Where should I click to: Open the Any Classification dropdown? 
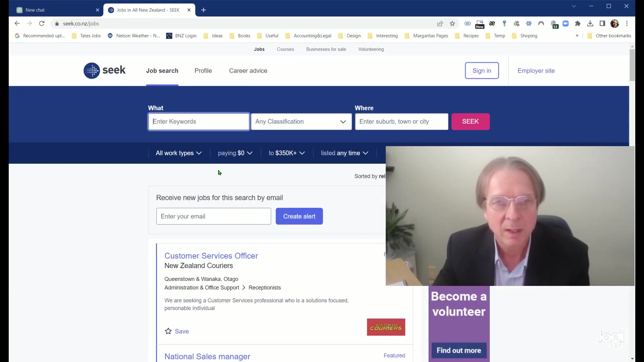point(301,121)
